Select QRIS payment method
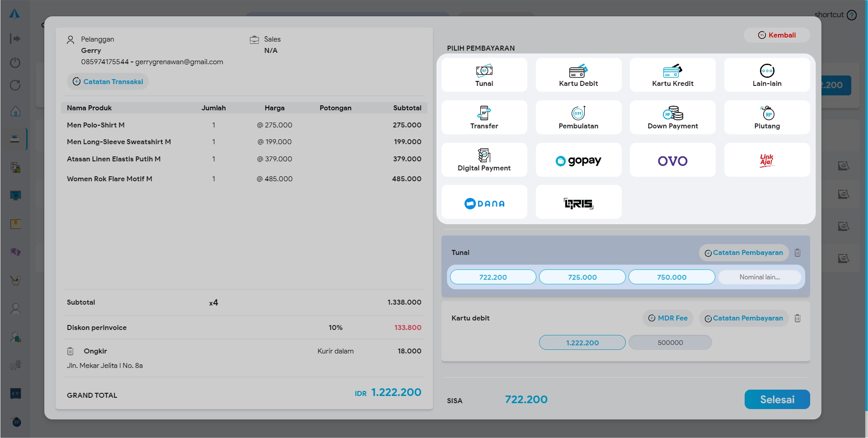The width and height of the screenshot is (868, 438). pyautogui.click(x=578, y=203)
